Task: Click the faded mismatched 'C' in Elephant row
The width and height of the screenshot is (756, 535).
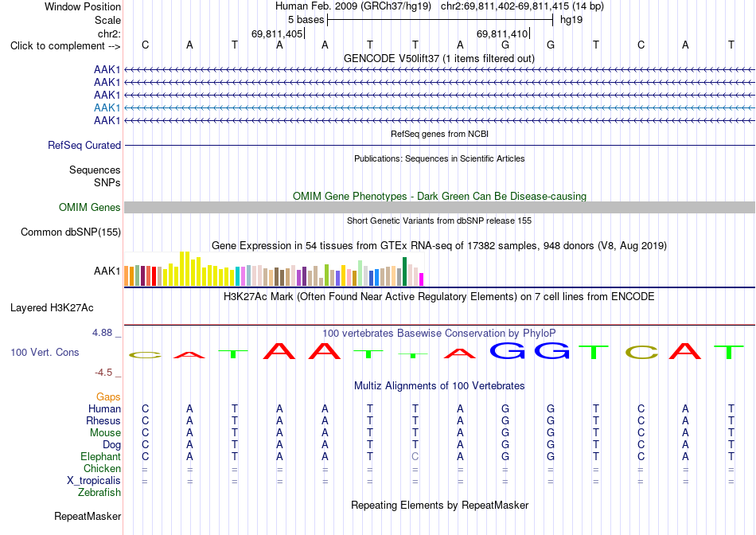Action: [415, 456]
